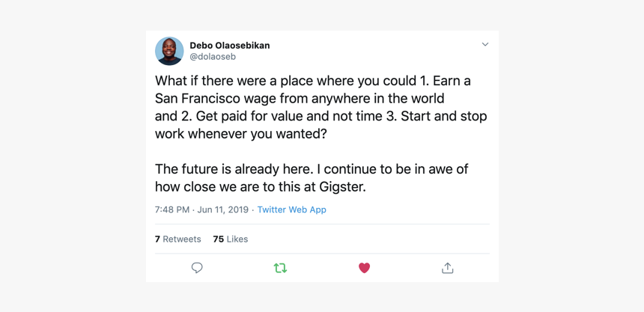Viewport: 644px width, 312px height.
Task: Click the Debo Olaosebikan display name
Action: pos(229,45)
